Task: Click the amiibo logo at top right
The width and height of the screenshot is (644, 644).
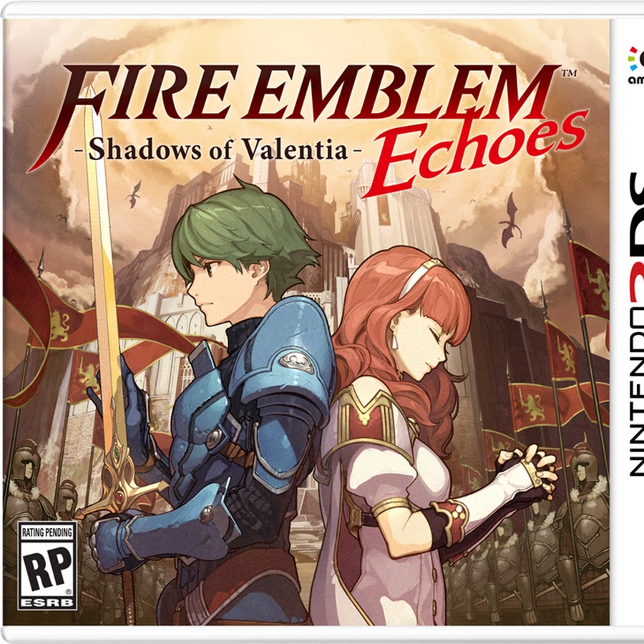Action: (x=635, y=67)
